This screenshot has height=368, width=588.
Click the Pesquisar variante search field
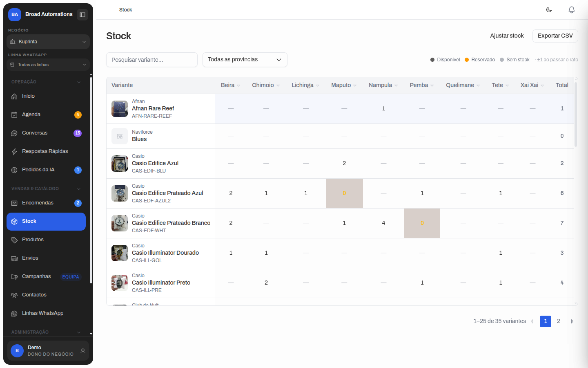[x=152, y=60]
